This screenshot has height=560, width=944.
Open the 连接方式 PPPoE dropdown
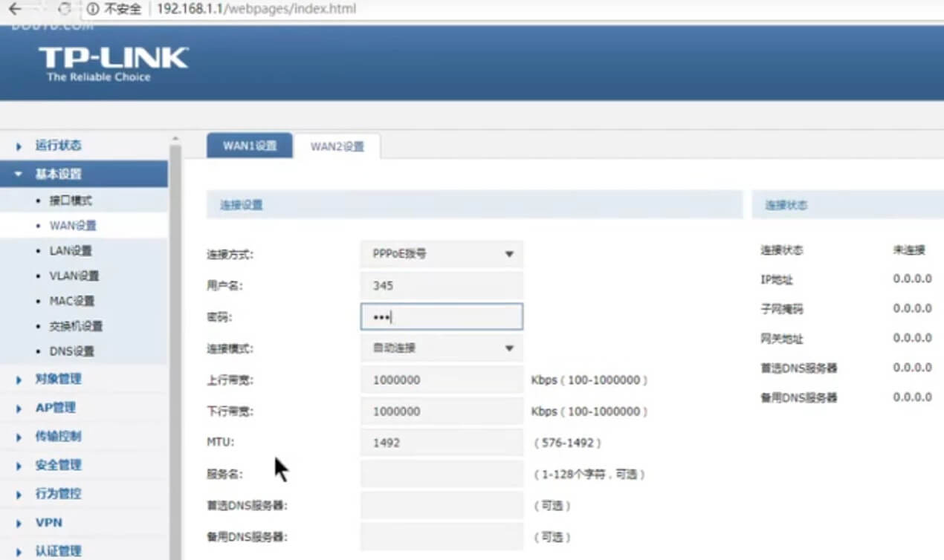pos(442,254)
